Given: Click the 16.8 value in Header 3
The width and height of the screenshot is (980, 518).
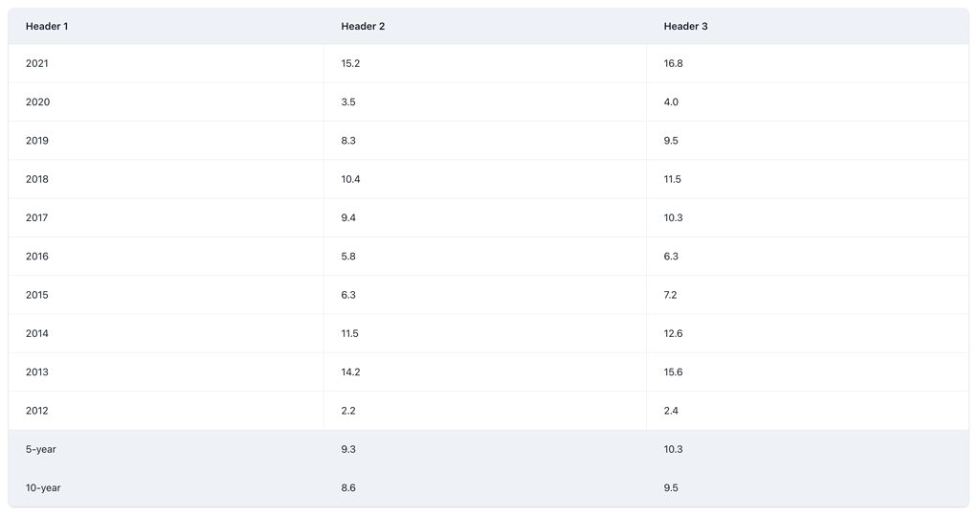Looking at the screenshot, I should click(x=673, y=63).
